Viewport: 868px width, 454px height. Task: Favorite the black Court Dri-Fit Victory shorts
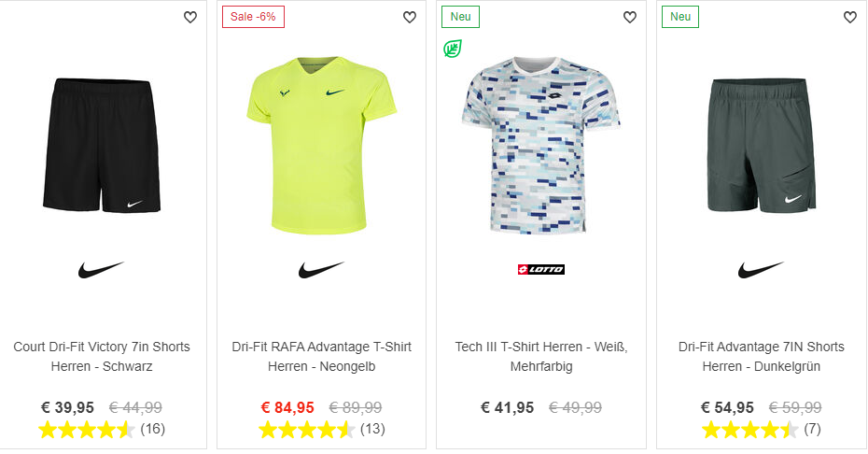tap(190, 17)
